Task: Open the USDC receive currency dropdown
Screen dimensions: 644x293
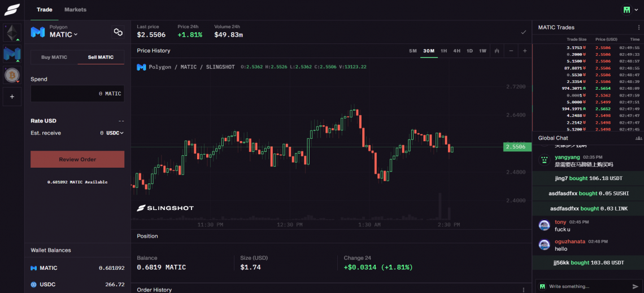Action: click(115, 133)
